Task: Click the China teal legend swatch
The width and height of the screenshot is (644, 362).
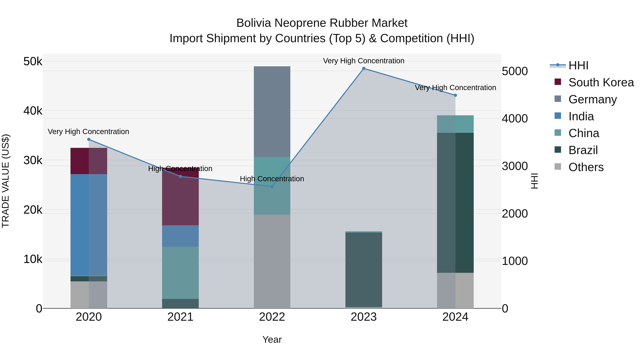Action: 558,132
